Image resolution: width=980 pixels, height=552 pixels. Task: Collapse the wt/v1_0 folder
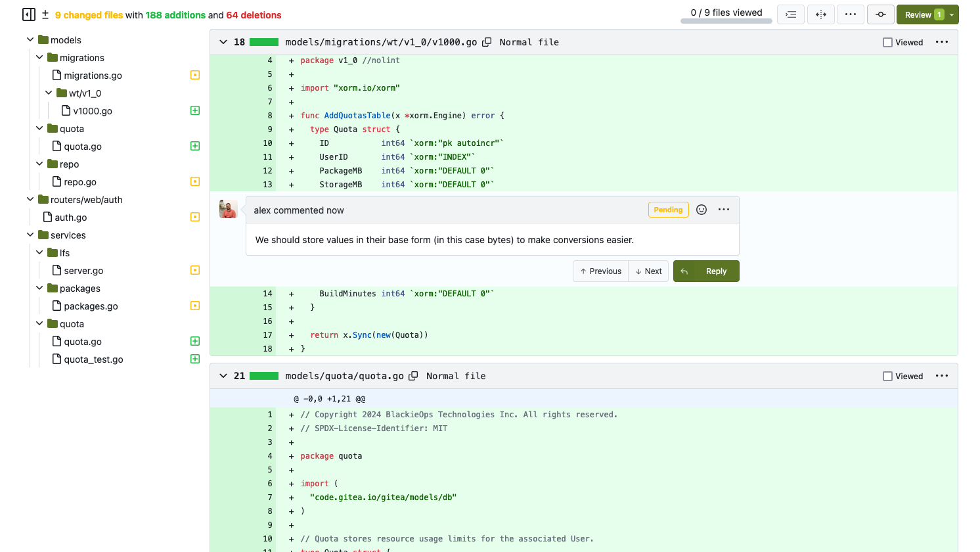click(x=49, y=93)
